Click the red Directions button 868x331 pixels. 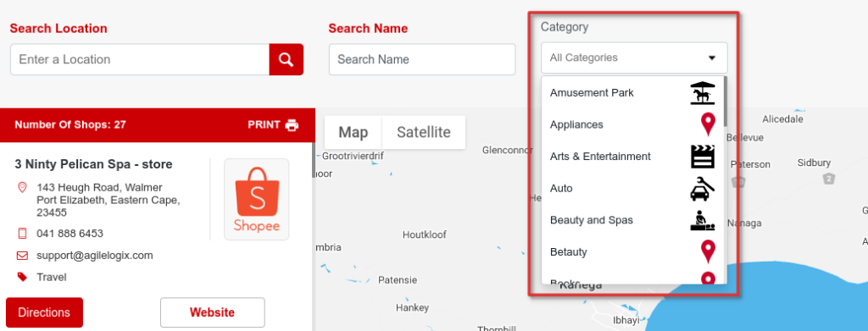(44, 312)
